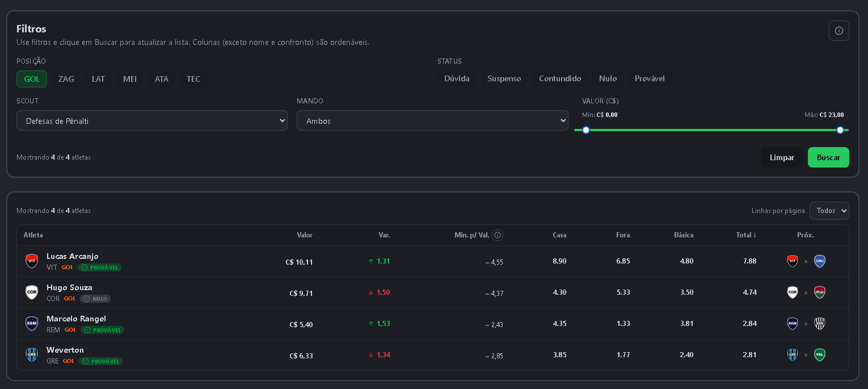Click the info icon in Filtros panel
The height and width of the screenshot is (389, 868).
(x=838, y=31)
